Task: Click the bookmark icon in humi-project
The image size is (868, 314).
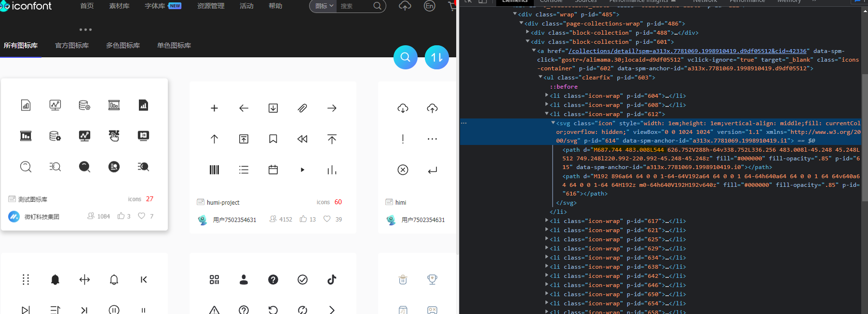Action: click(x=273, y=139)
